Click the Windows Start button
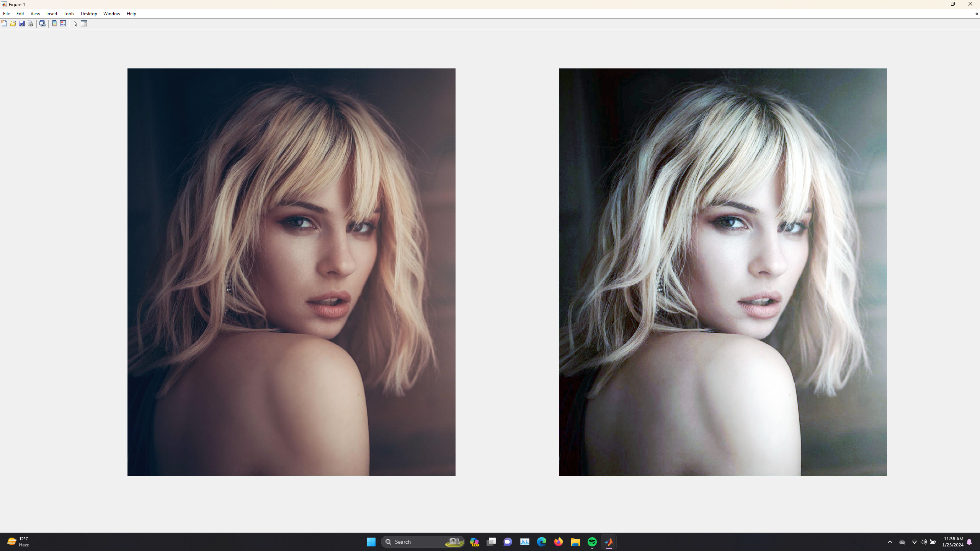 tap(370, 541)
